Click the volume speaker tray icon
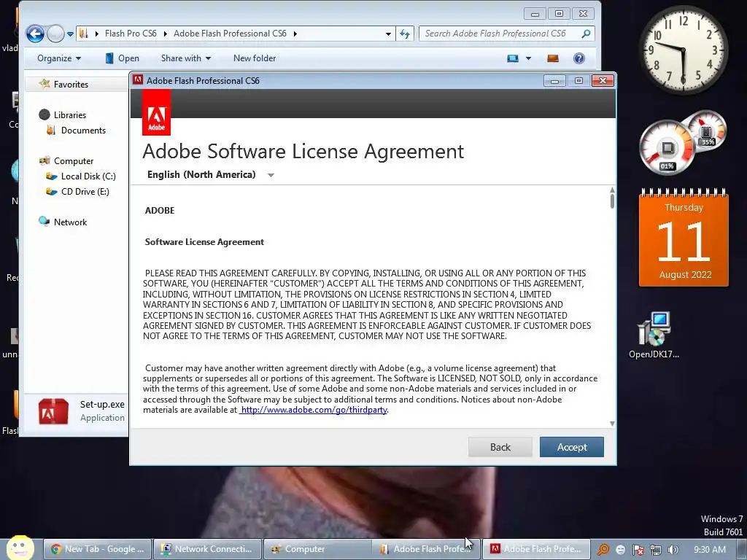 673,550
